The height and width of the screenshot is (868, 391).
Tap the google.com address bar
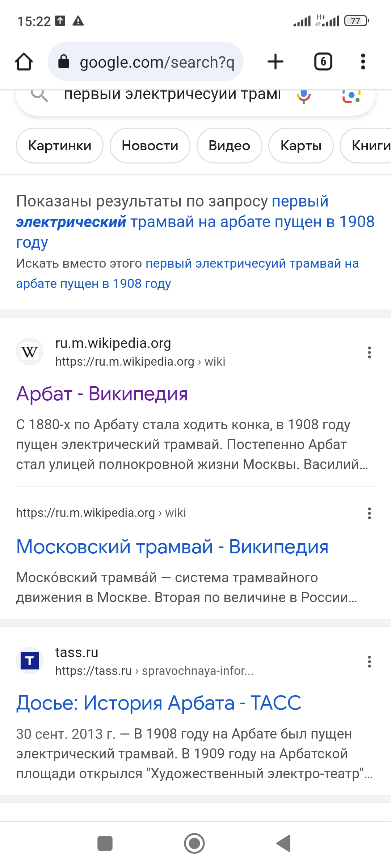pyautogui.click(x=146, y=61)
